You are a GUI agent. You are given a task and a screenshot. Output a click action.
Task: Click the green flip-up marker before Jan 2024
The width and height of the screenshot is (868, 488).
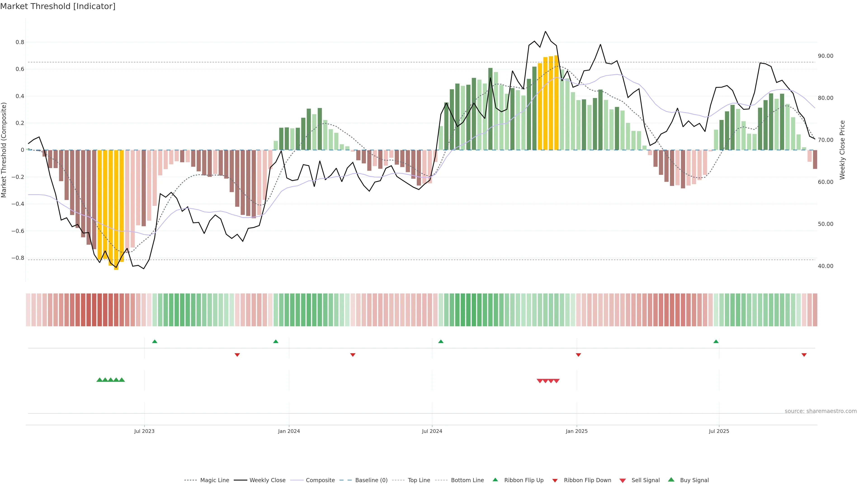pyautogui.click(x=276, y=342)
